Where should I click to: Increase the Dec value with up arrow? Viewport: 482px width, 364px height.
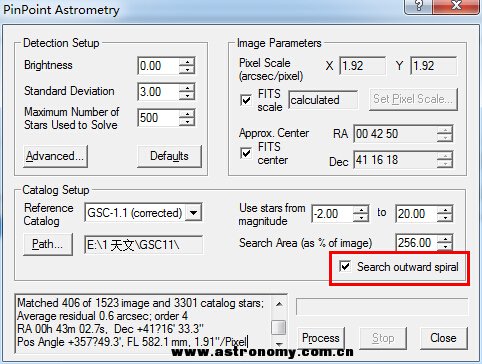point(445,156)
